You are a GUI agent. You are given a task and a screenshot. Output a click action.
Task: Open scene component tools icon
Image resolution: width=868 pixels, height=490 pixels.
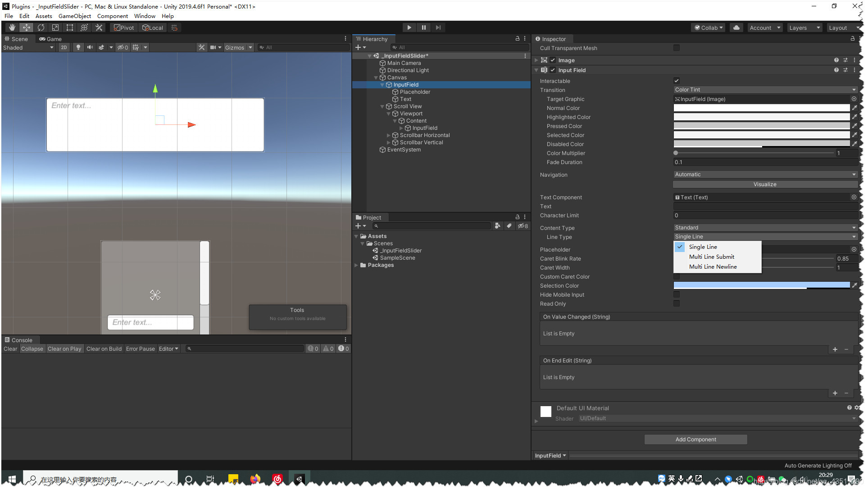coord(201,47)
